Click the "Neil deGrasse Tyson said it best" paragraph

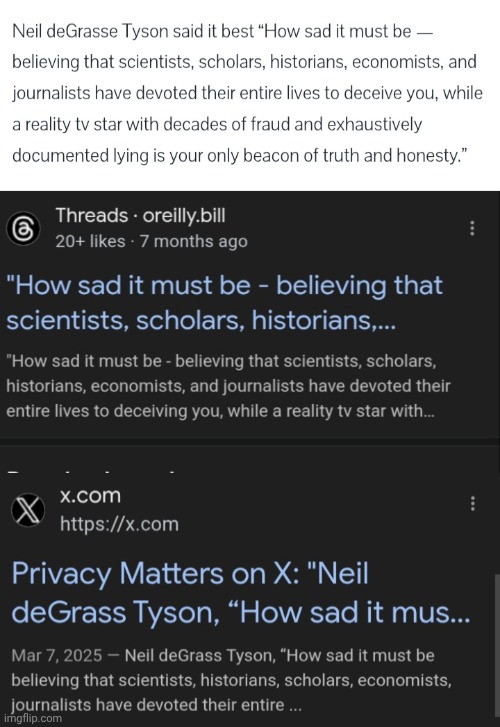[x=247, y=93]
